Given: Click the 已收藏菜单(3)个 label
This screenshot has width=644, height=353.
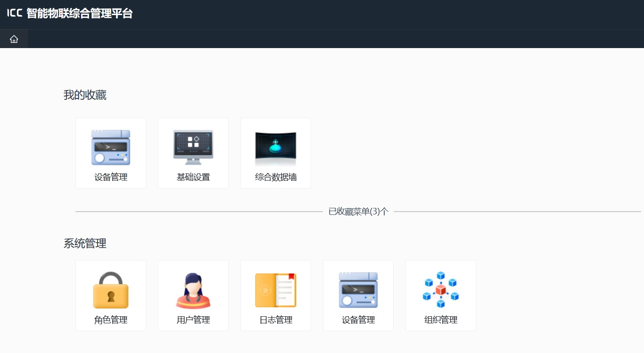Looking at the screenshot, I should [x=358, y=212].
